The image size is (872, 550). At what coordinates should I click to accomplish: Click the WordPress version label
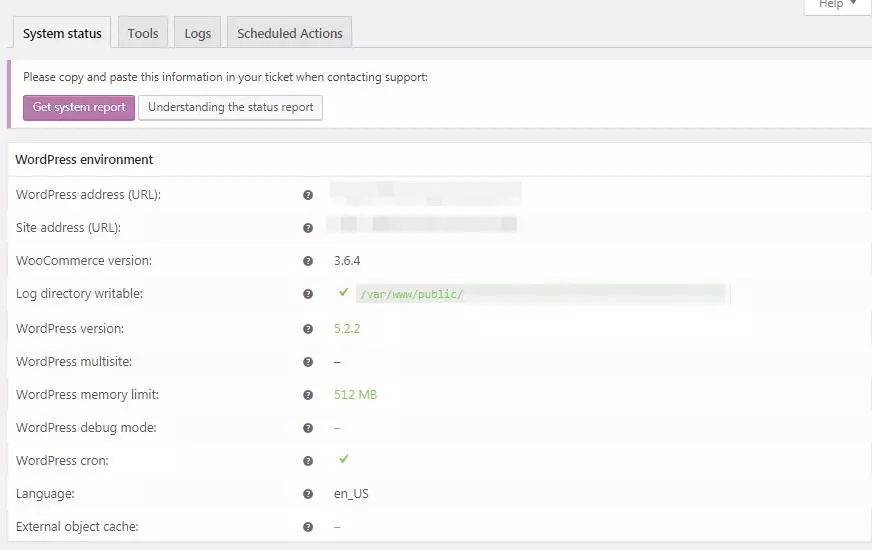pos(70,329)
